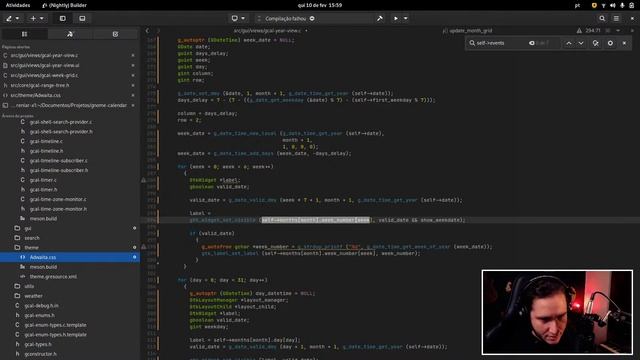Select gcal-timeline.h in project tree
This screenshot has width=640, height=360.
click(x=46, y=151)
